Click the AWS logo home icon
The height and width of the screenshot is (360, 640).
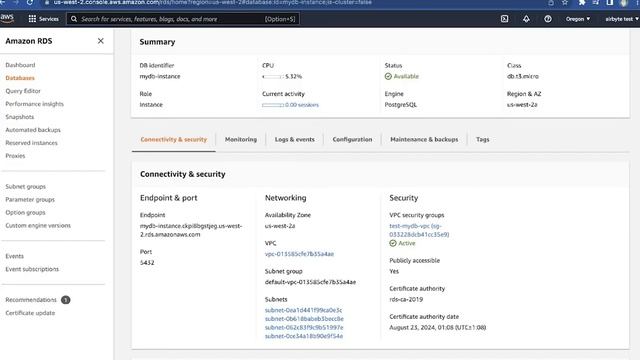(7, 18)
